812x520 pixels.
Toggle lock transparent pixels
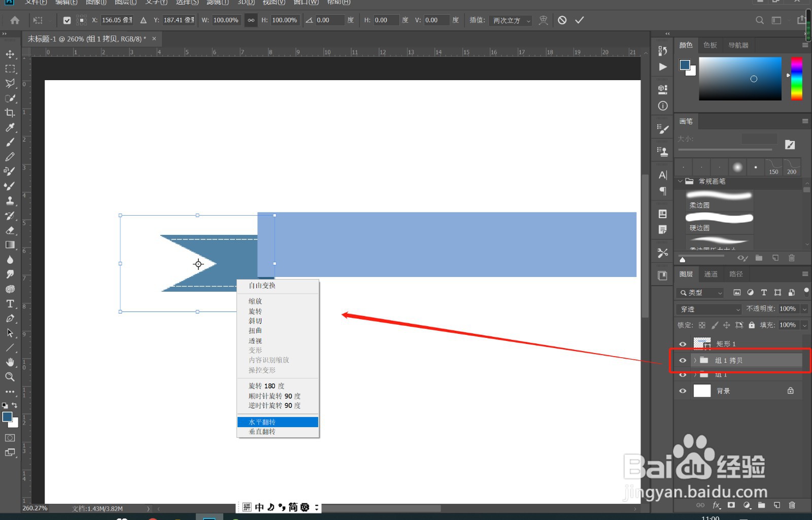702,325
